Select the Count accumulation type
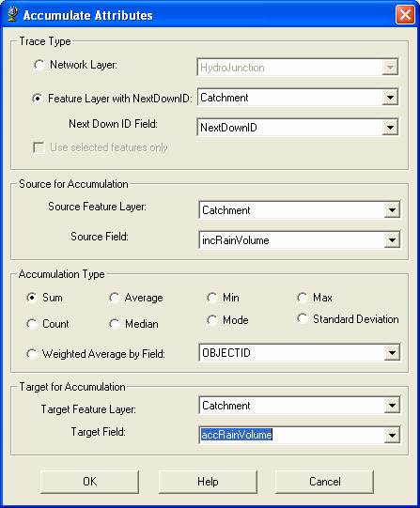Viewport: 420px width, 508px height. pos(32,324)
